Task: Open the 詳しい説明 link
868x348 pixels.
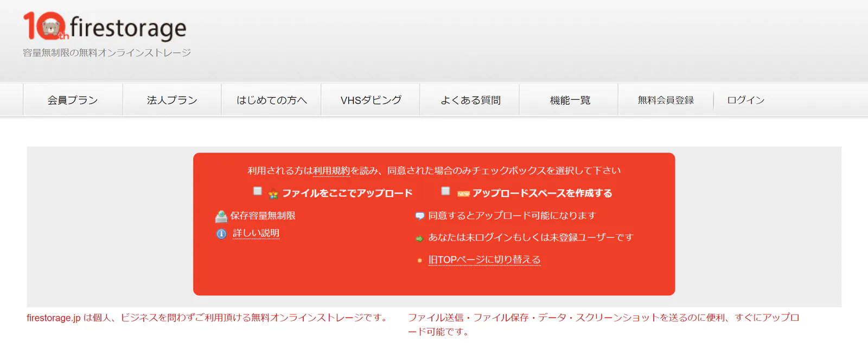Action: click(x=256, y=233)
